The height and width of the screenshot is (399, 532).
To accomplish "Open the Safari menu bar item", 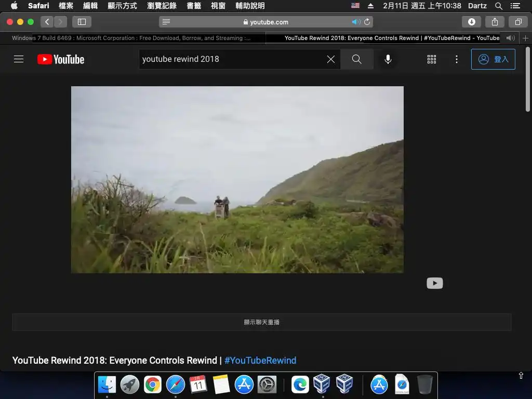I will 38,5.
